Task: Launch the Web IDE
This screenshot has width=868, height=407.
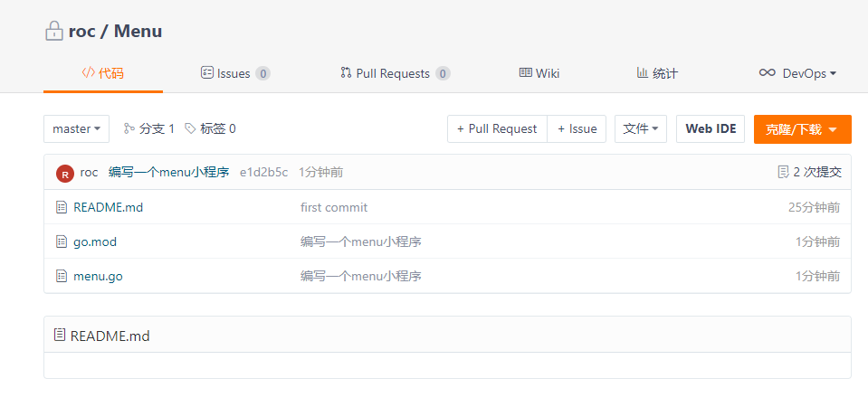Action: pyautogui.click(x=711, y=128)
